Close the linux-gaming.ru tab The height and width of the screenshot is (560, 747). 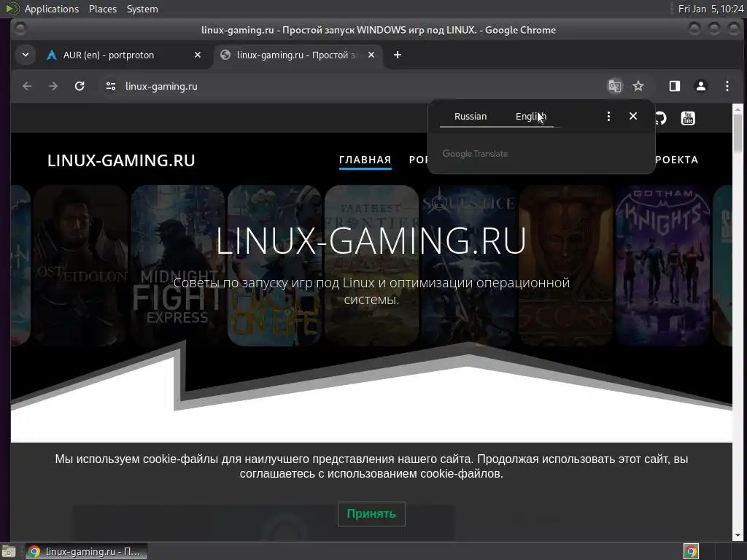[x=371, y=55]
